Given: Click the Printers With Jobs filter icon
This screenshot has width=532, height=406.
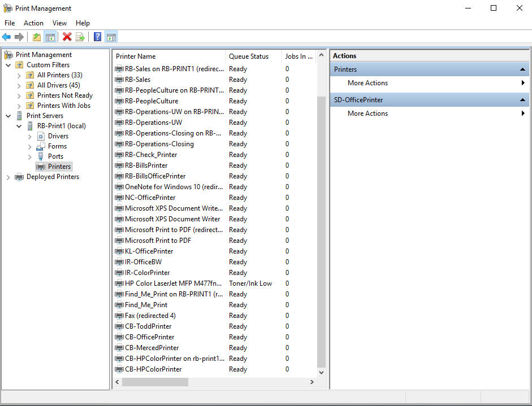Looking at the screenshot, I should (x=30, y=106).
